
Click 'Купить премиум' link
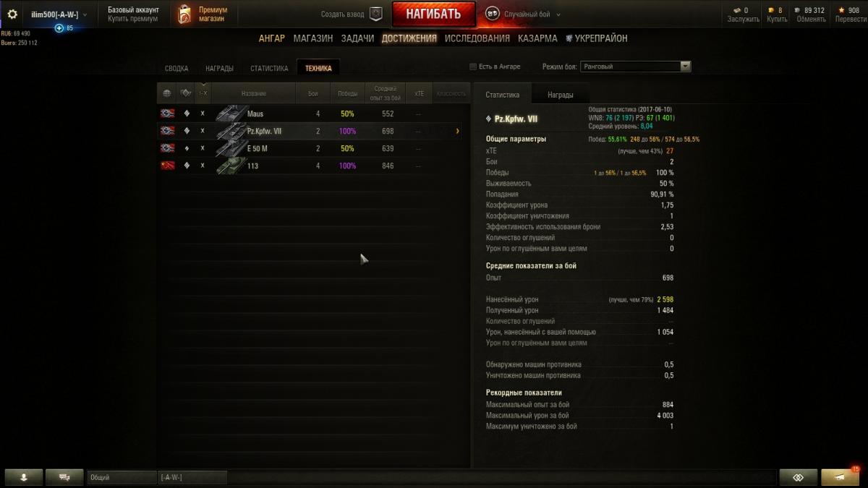click(132, 19)
